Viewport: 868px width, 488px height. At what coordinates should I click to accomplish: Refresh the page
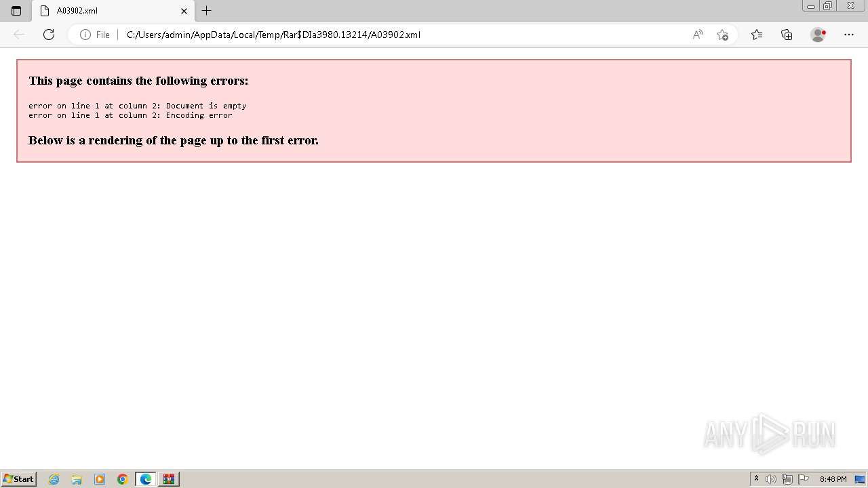[49, 35]
